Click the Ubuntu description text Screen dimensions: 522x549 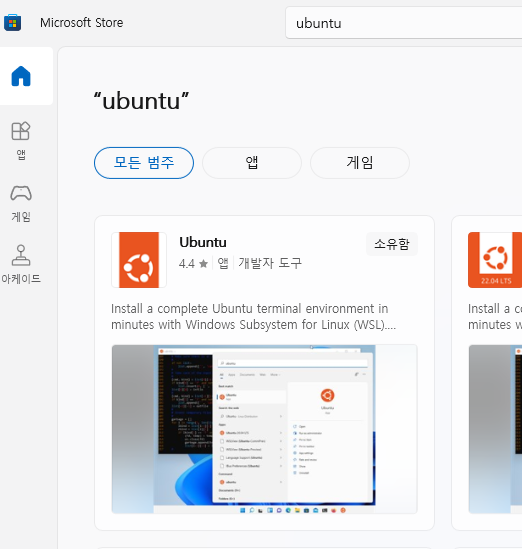click(253, 317)
